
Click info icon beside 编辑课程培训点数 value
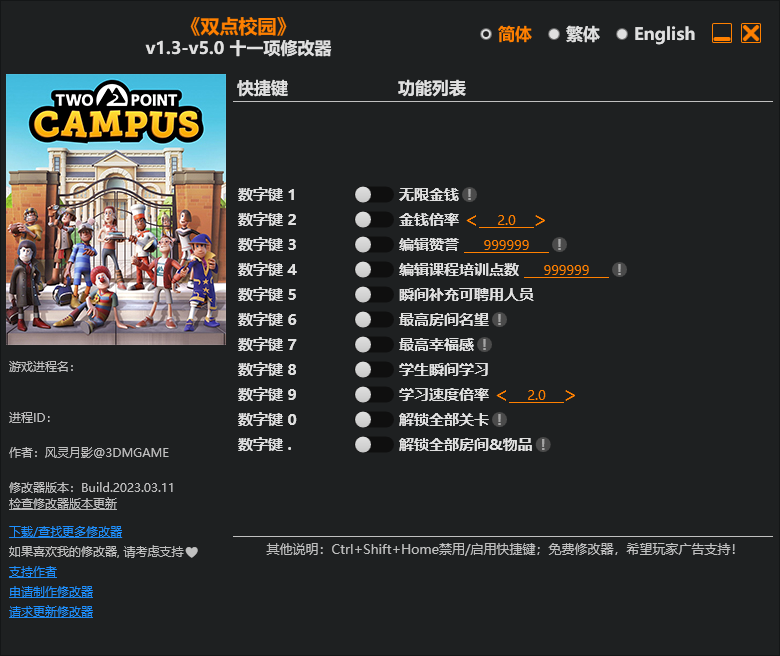[x=619, y=270]
